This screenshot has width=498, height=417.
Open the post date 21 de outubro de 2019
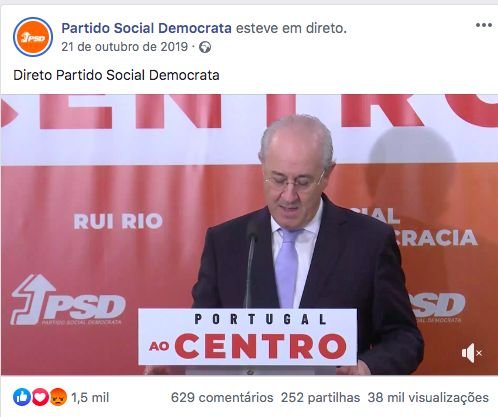125,47
